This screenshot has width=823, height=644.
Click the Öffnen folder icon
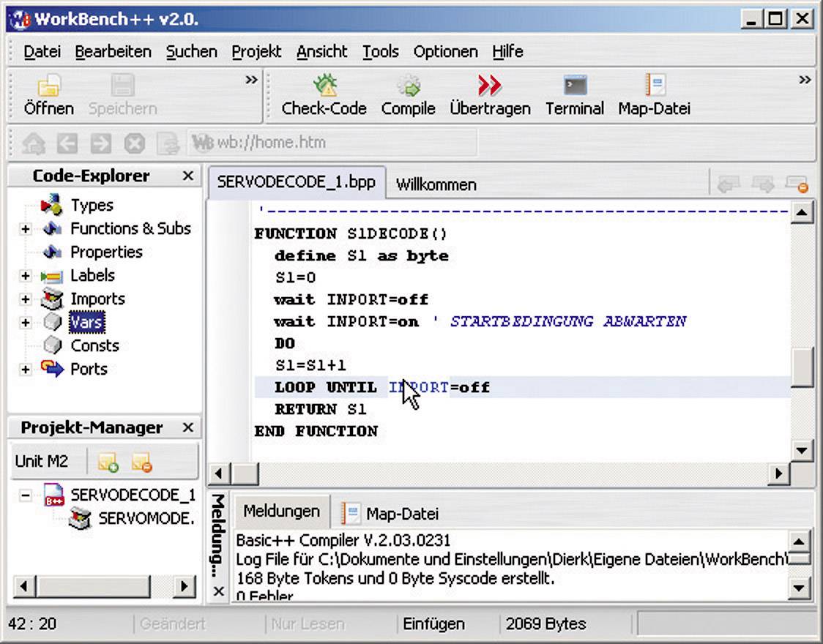pos(49,85)
